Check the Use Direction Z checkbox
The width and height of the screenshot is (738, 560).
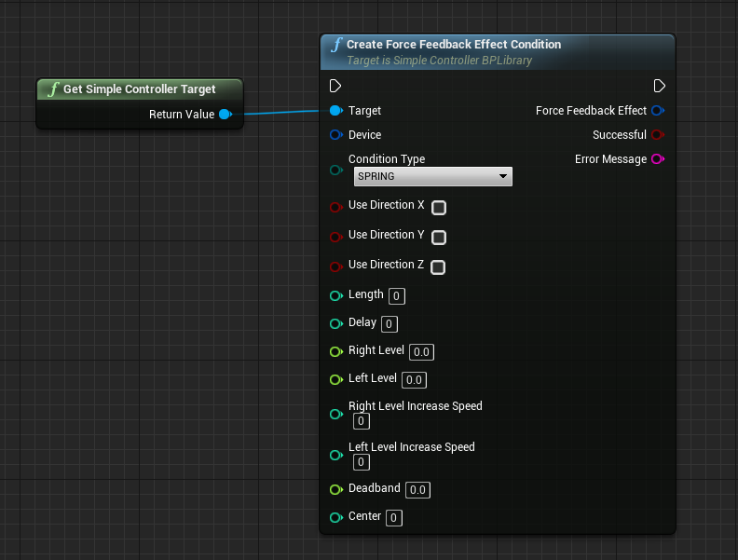point(438,266)
